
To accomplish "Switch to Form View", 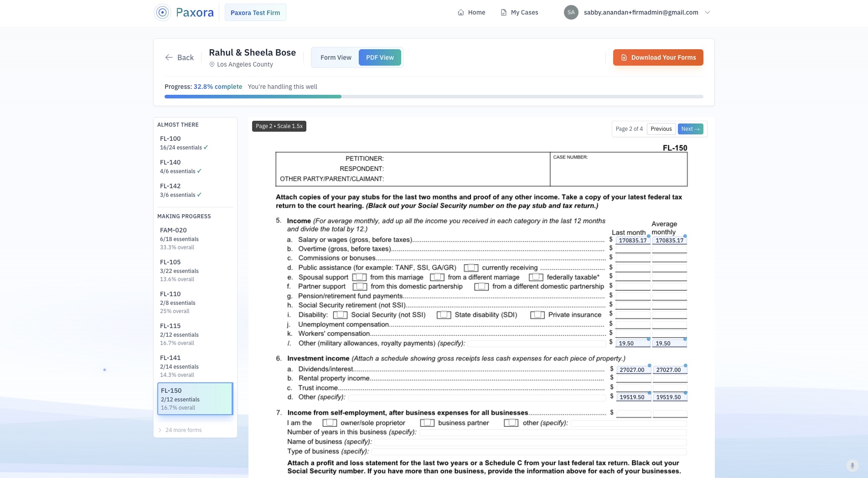I will 336,57.
